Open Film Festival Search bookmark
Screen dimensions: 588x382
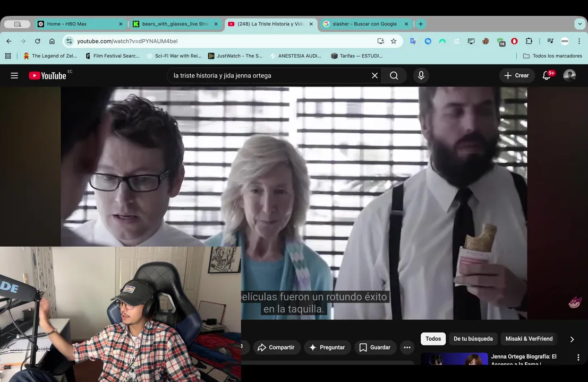[113, 56]
